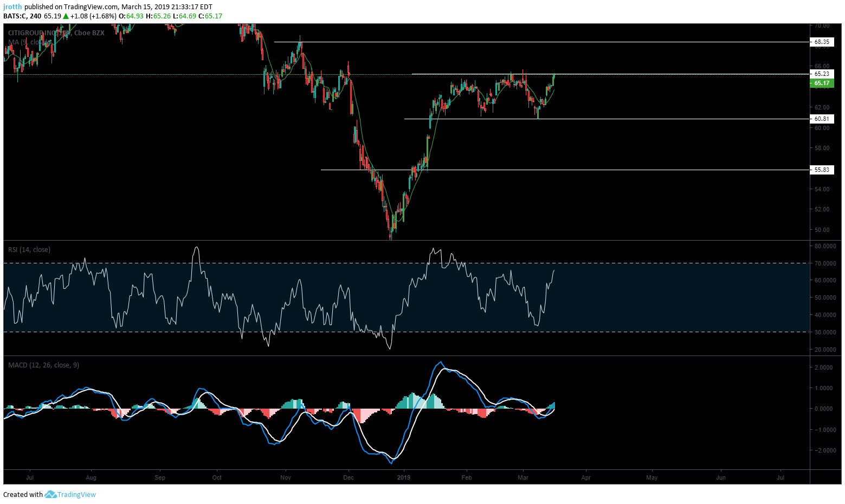
Task: Click the 65.23 price level label
Action: (x=822, y=74)
